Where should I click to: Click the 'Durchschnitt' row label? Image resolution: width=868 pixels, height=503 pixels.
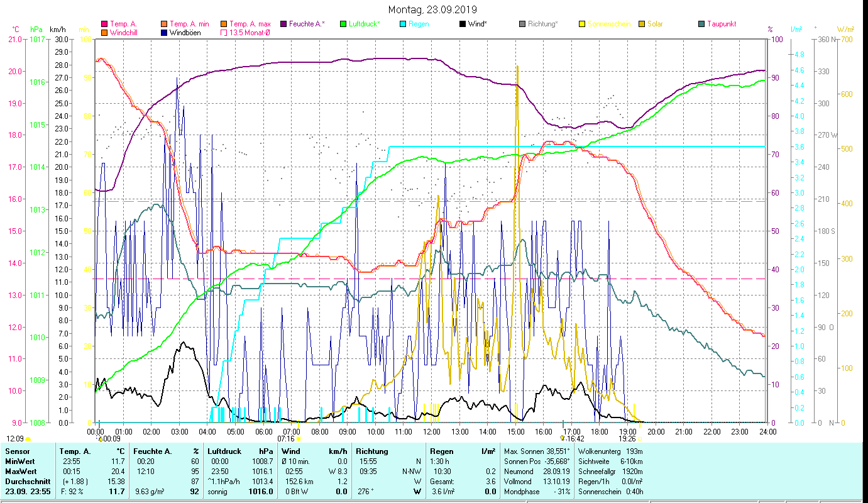[x=26, y=481]
